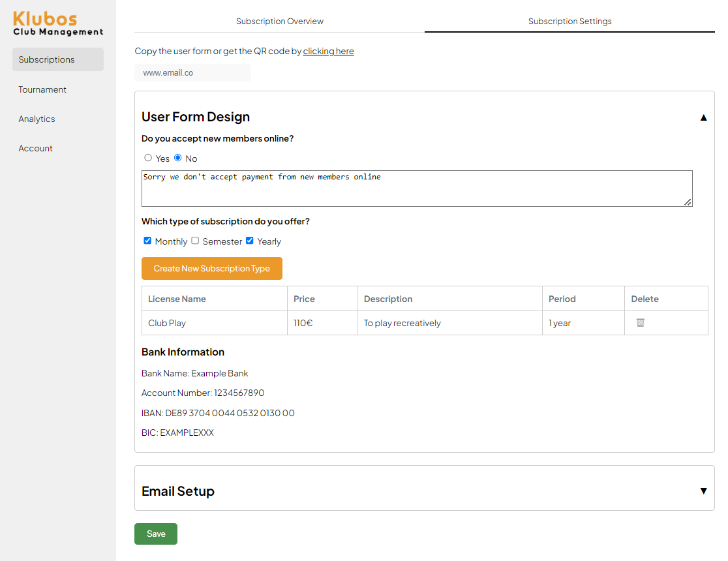Click the 'Do you accept new members online?' question
728x561 pixels.
[x=217, y=138]
